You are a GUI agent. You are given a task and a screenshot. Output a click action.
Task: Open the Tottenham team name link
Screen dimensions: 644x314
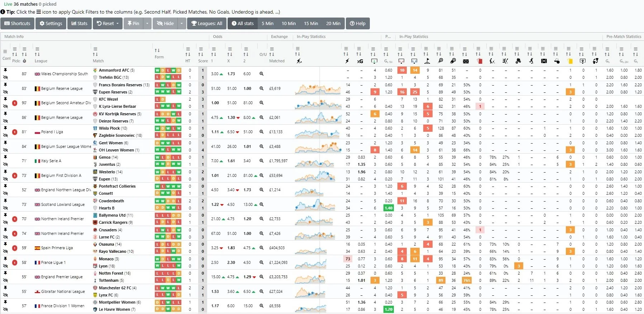coord(109,280)
